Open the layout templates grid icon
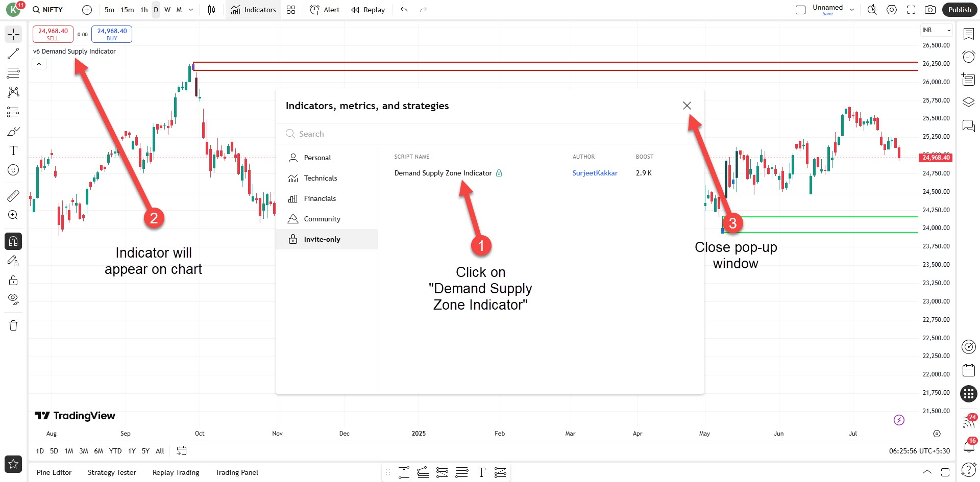Screen dimensions: 980x482 291,10
